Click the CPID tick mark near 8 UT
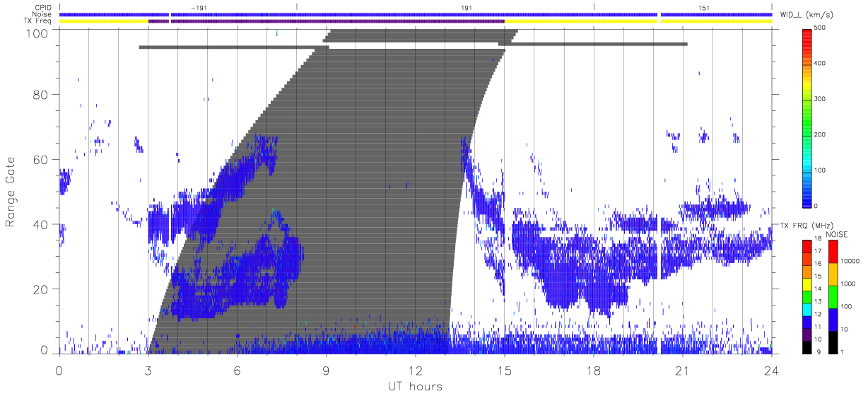This screenshot has height=401, width=868. point(297,7)
